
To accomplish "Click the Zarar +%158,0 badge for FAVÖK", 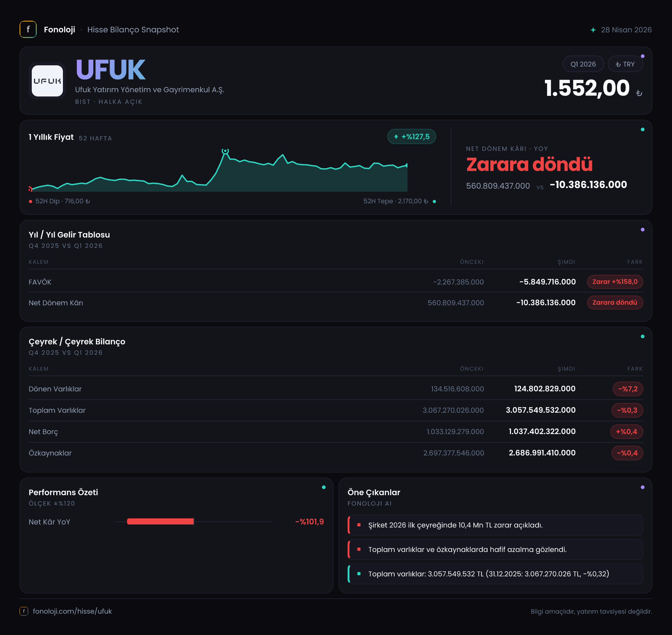I will [x=615, y=281].
